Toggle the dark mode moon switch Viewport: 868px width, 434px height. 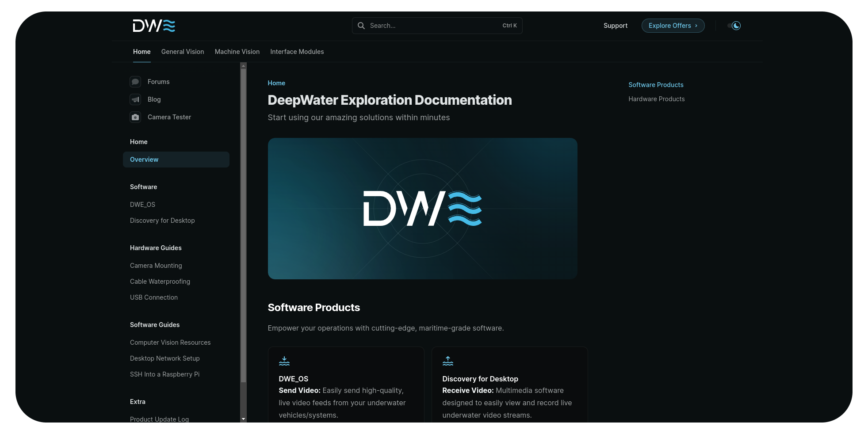click(x=734, y=26)
